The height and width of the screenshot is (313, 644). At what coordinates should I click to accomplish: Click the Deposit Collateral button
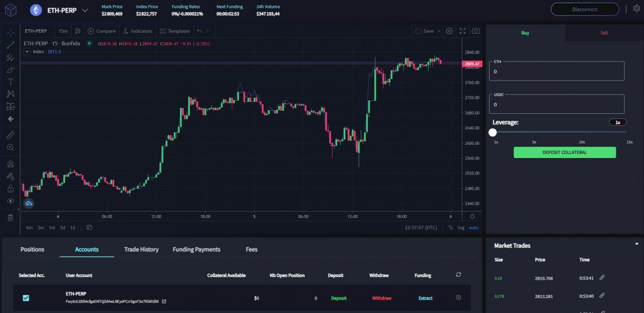565,152
